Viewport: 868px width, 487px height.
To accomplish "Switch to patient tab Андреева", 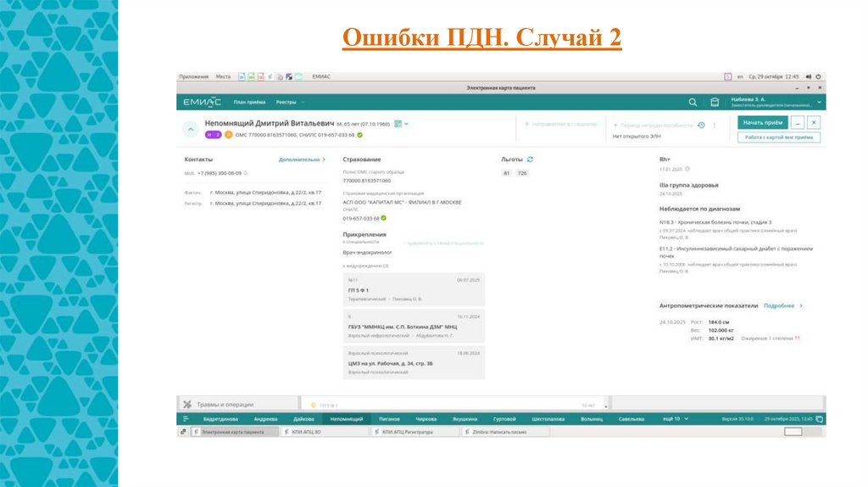I will [265, 419].
